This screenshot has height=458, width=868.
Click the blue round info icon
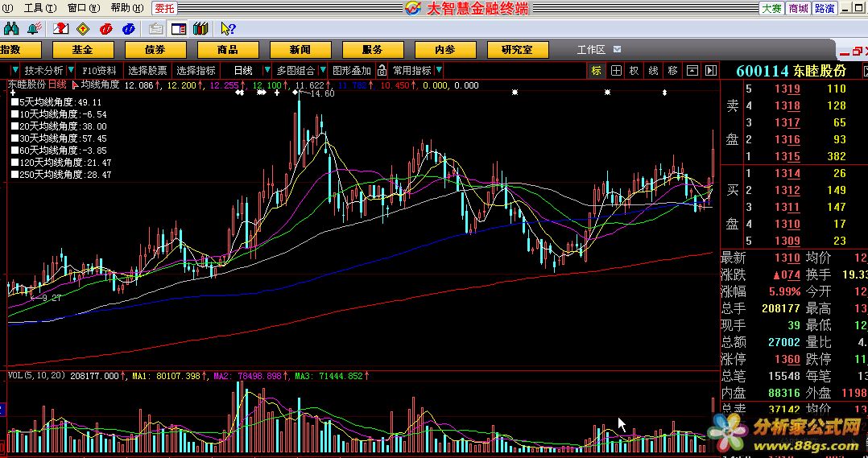point(129,28)
